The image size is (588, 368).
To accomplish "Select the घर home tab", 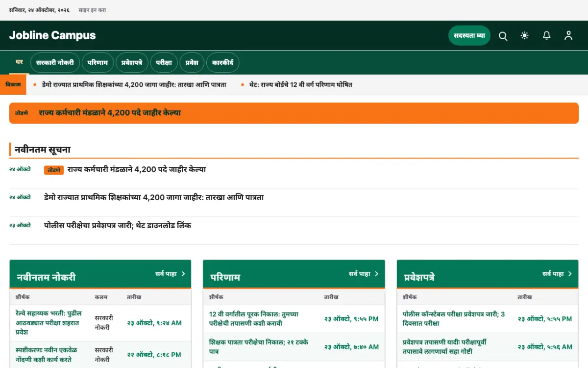I will tap(20, 62).
